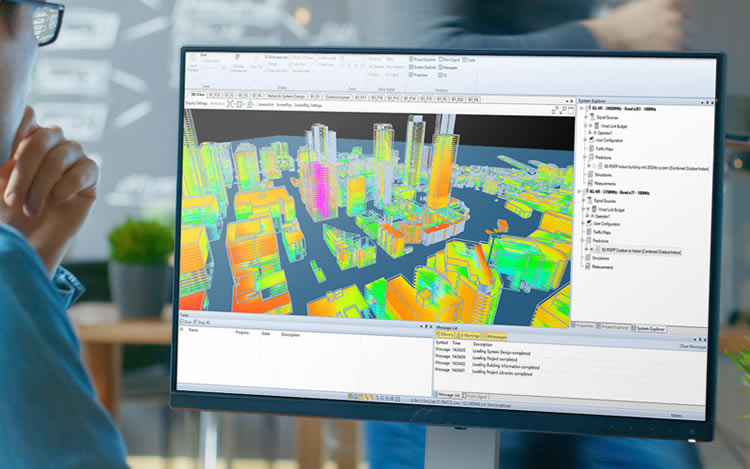Click the Wired Link Budget icon under 28000MHz system

point(596,126)
